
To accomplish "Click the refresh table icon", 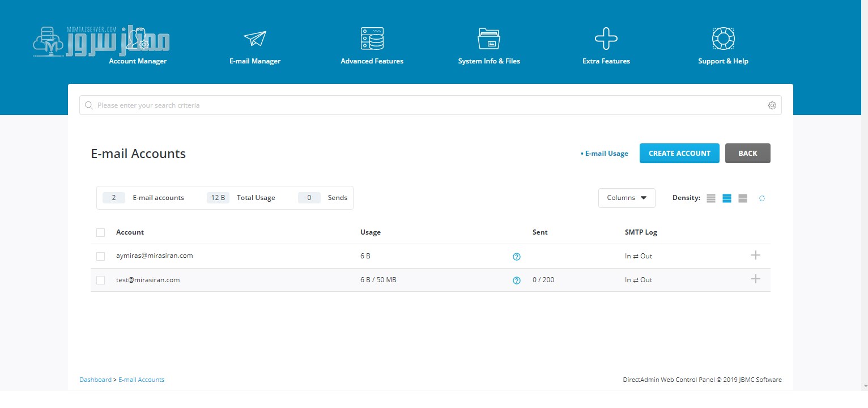I will (762, 198).
